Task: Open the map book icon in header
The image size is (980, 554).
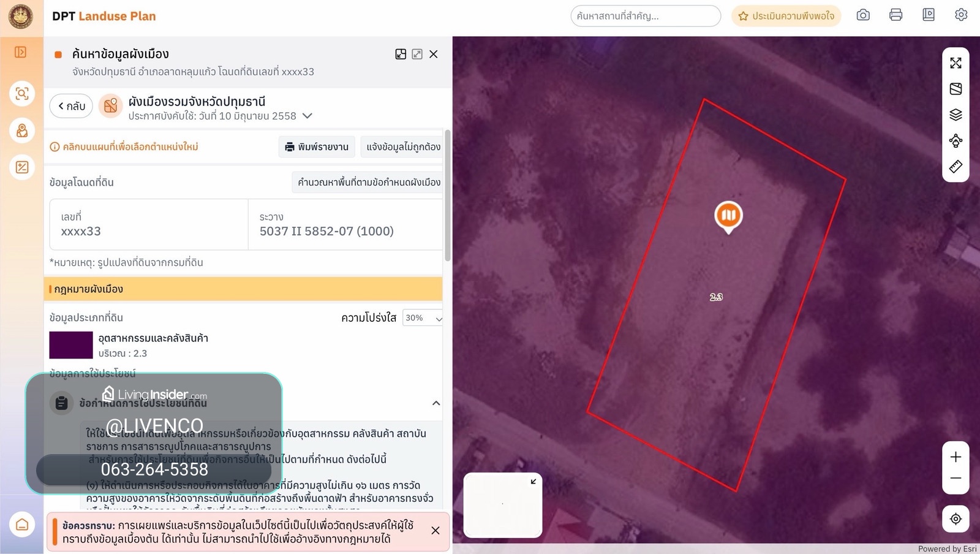Action: coord(929,15)
